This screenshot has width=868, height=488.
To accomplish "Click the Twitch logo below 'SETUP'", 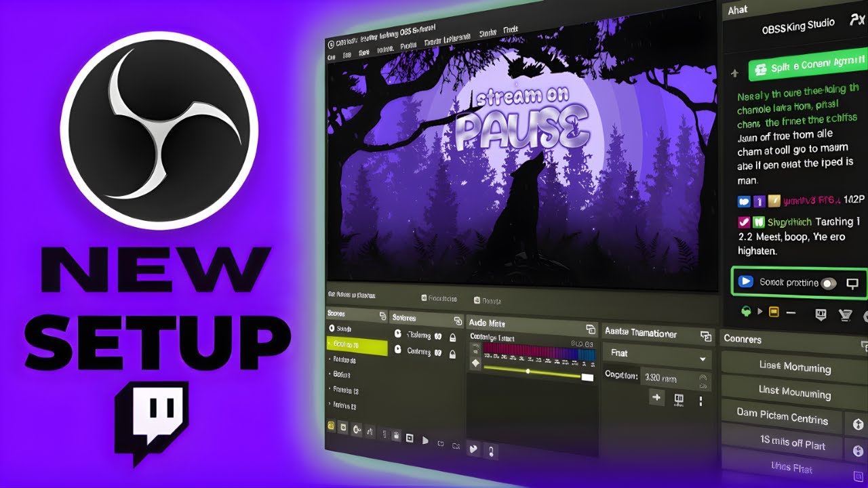I will (x=151, y=424).
